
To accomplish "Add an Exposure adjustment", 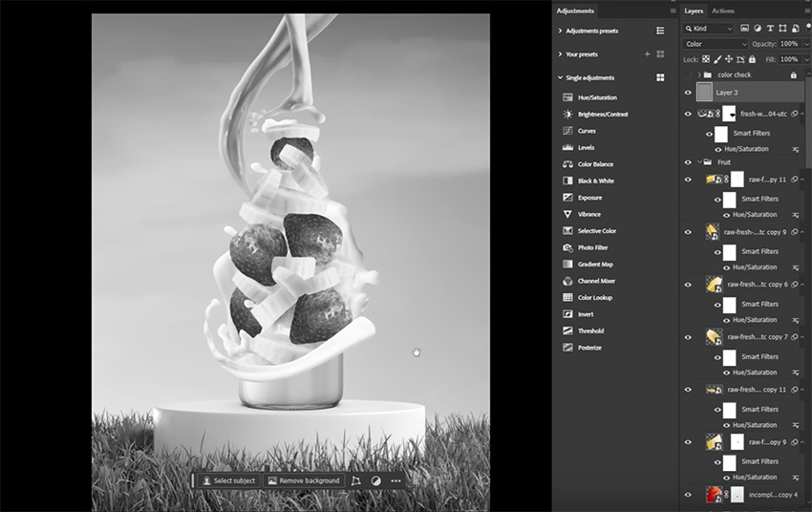I will point(582,197).
